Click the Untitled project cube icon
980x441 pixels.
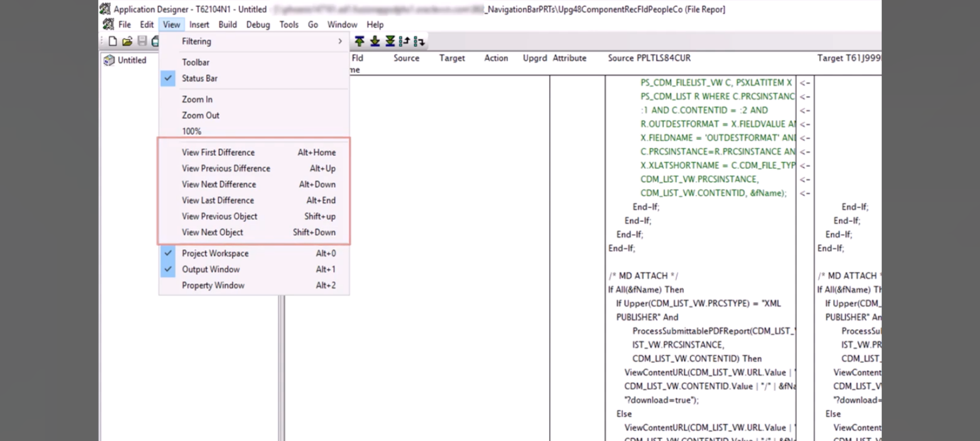tap(109, 60)
